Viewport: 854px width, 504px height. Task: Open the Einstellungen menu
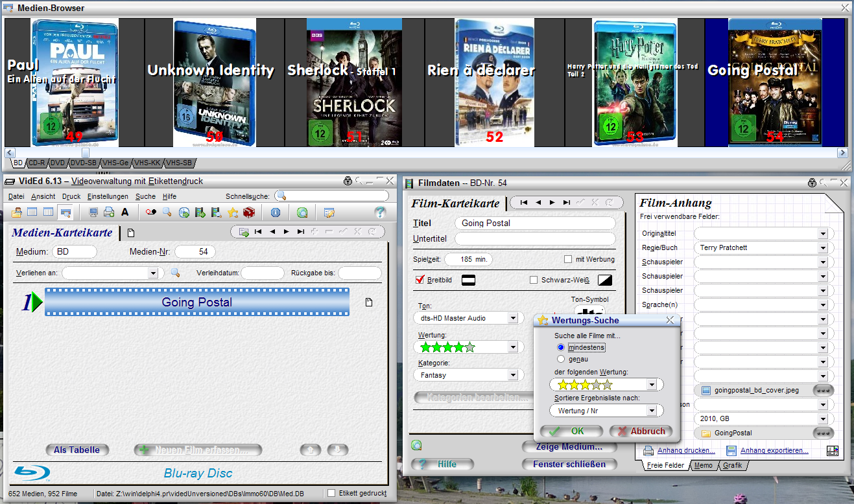(x=108, y=196)
